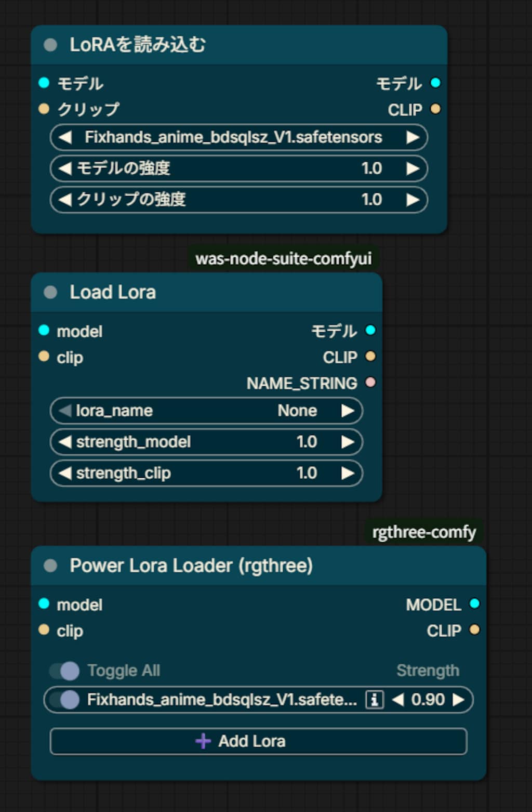Click the Add Lora button
Screen dimensions: 532x812
coord(258,741)
